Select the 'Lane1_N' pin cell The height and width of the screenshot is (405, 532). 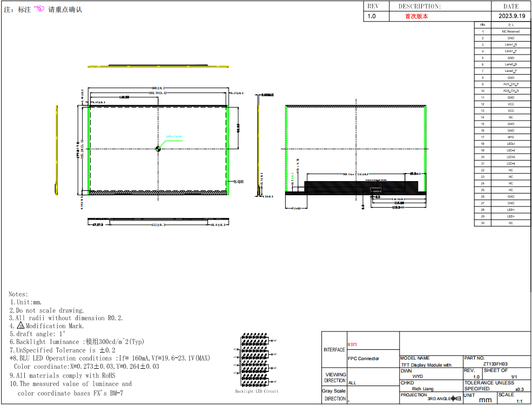tap(511, 44)
